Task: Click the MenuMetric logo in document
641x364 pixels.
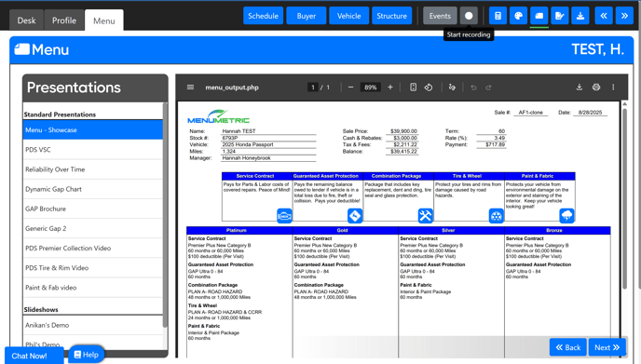Action: (218, 116)
